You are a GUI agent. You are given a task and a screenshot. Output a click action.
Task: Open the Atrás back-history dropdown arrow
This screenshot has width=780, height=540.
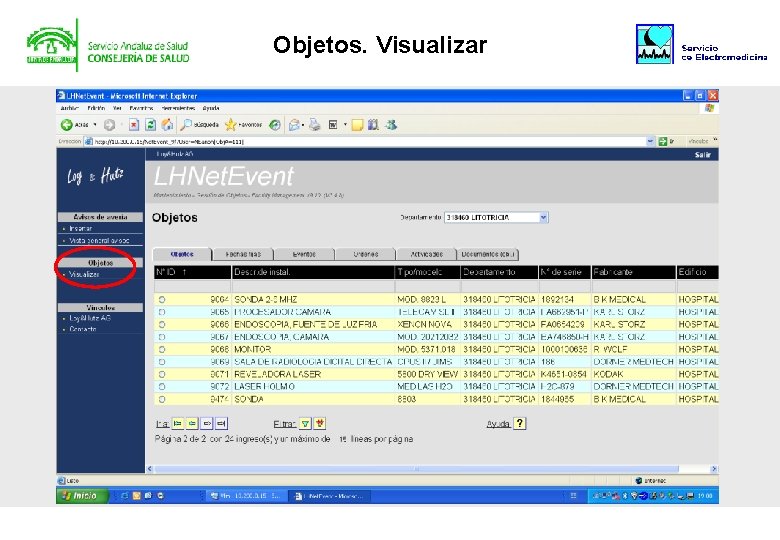95,125
